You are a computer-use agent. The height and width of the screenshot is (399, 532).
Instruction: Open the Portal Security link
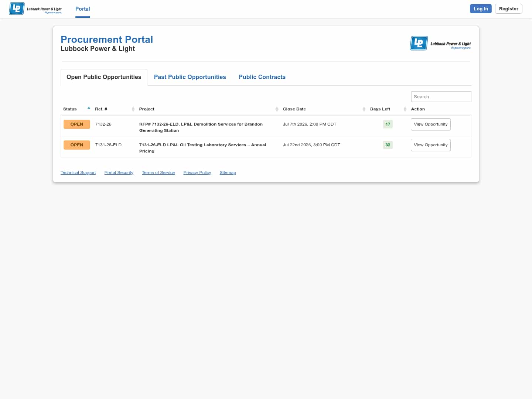click(x=119, y=173)
